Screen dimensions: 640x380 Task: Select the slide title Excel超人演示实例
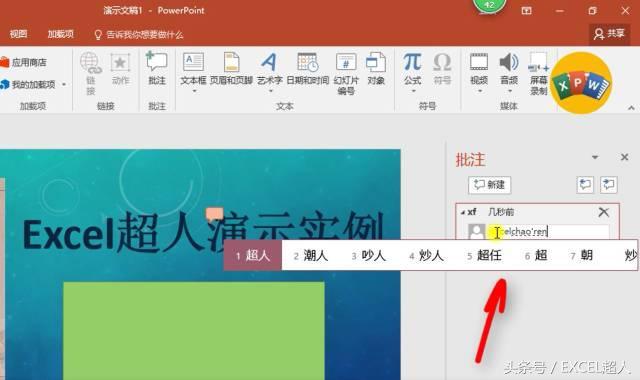coord(203,231)
